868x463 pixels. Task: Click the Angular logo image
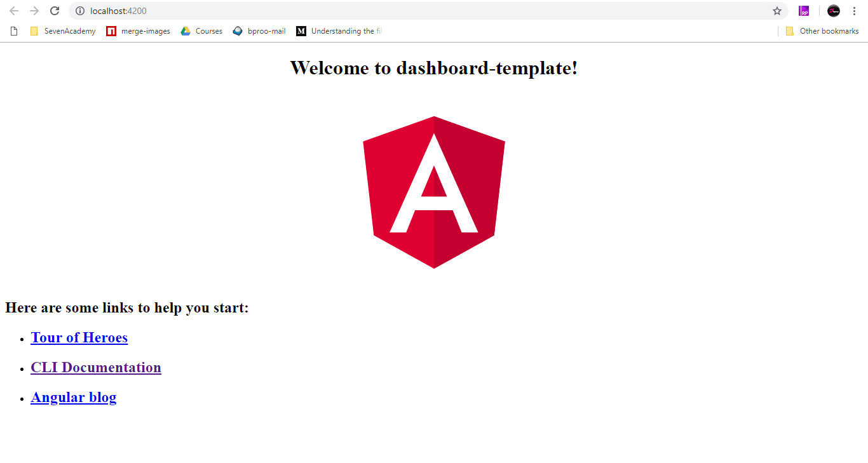434,192
